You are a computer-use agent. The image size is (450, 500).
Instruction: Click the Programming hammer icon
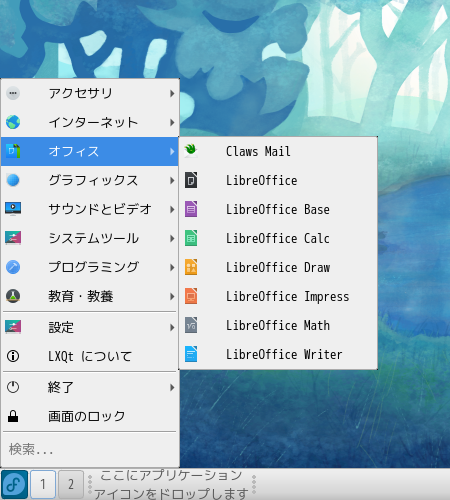[x=13, y=267]
